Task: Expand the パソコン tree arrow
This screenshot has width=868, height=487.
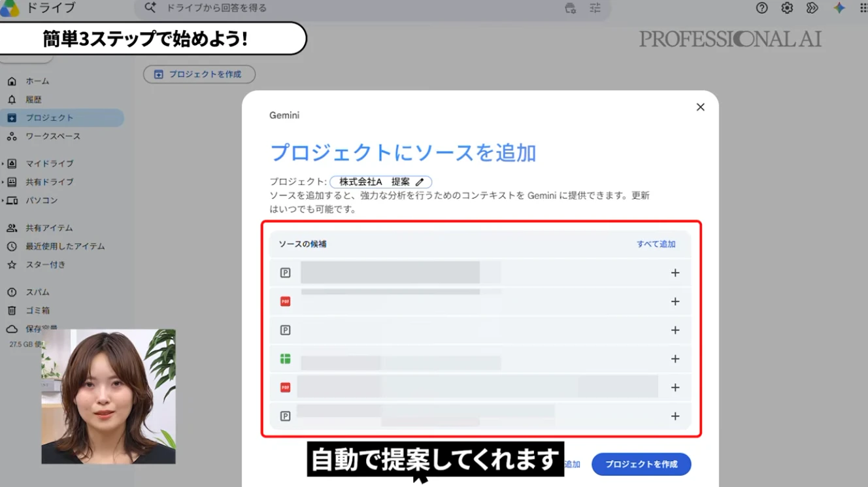Action: pos(3,200)
